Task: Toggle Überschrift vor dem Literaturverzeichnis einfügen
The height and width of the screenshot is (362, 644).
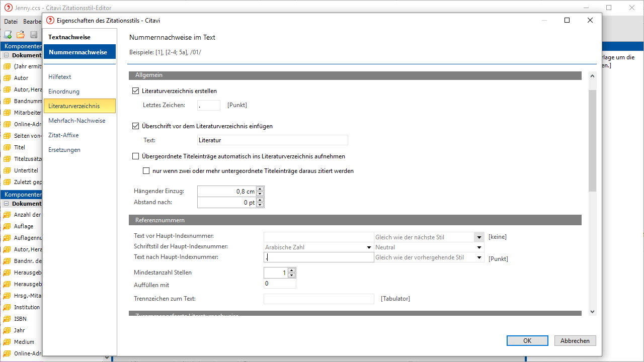Action: pos(135,126)
